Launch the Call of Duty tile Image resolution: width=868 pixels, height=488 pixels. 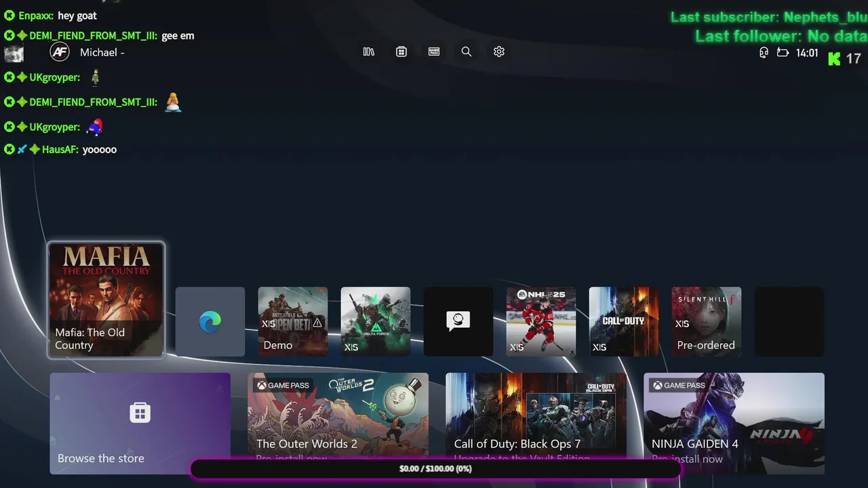click(x=624, y=321)
